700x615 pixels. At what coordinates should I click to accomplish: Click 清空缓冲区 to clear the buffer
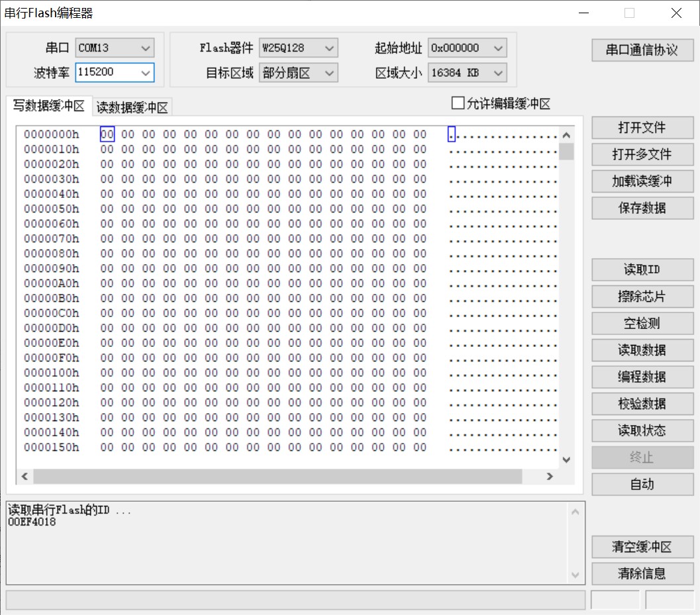(x=642, y=547)
